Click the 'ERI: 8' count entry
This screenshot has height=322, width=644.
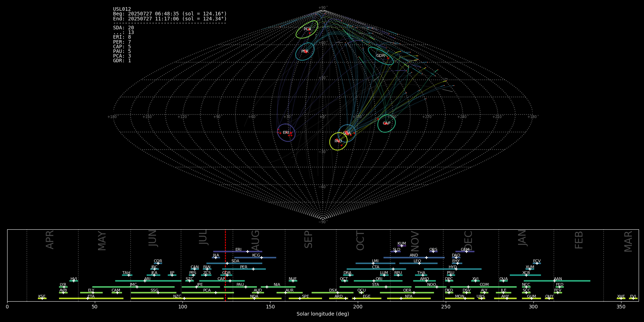[122, 37]
